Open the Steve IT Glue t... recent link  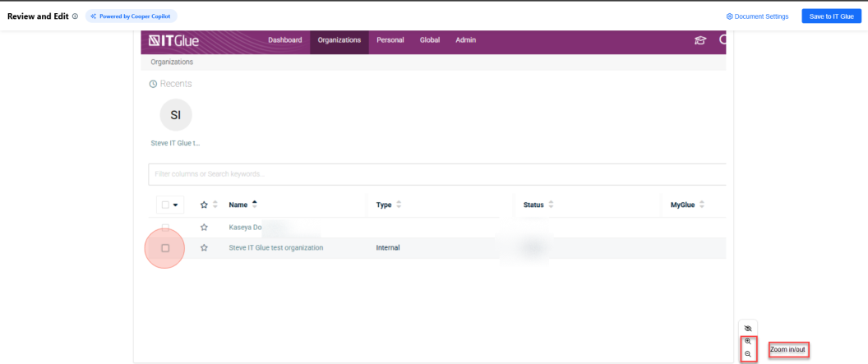click(175, 143)
